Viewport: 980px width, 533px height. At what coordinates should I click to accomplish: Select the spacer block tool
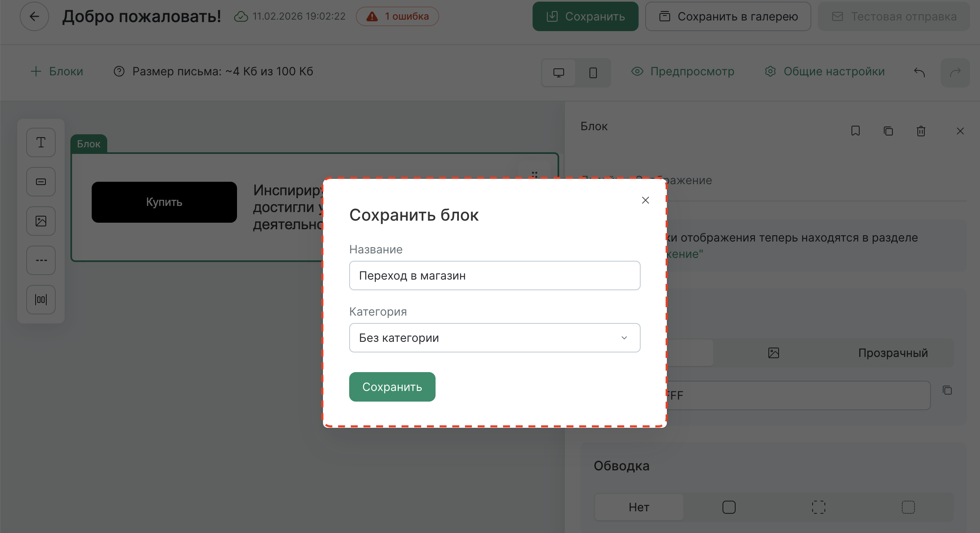click(41, 299)
